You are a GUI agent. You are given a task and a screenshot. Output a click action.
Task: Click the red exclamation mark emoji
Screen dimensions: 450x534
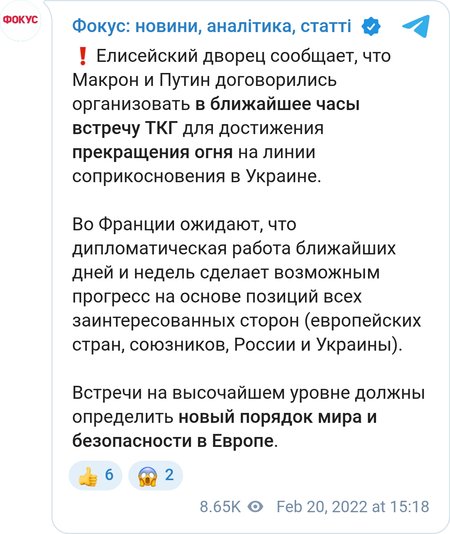(82, 56)
